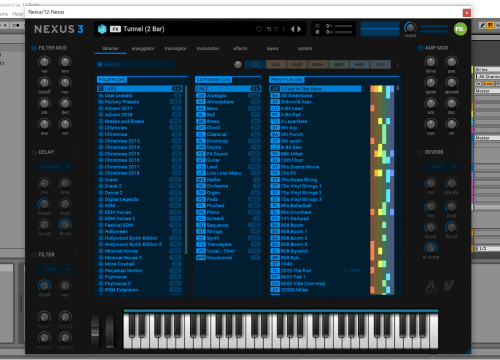This screenshot has width=500, height=360.
Task: Toggle the FILTER MOD power button
Action: (34, 48)
